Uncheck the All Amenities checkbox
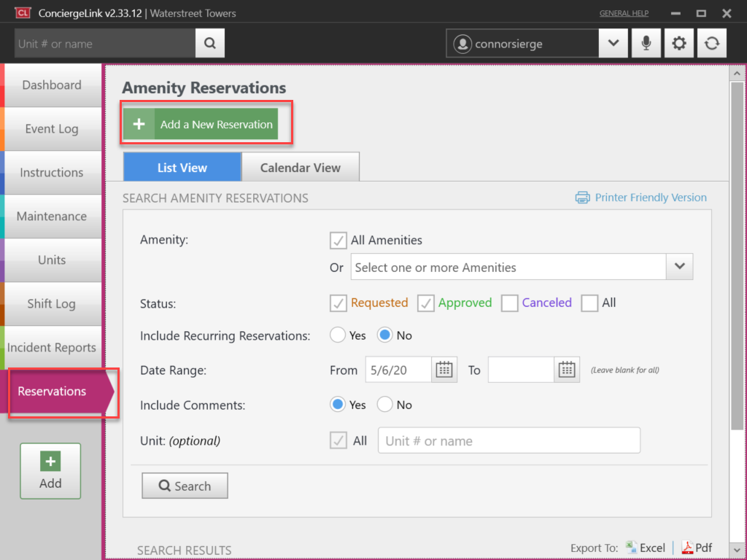This screenshot has width=747, height=560. [338, 240]
